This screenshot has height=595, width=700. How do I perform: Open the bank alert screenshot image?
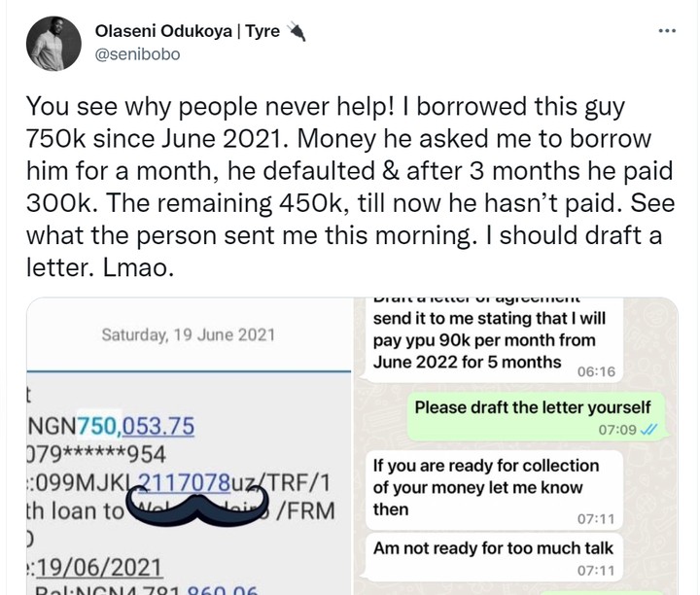tap(190, 445)
